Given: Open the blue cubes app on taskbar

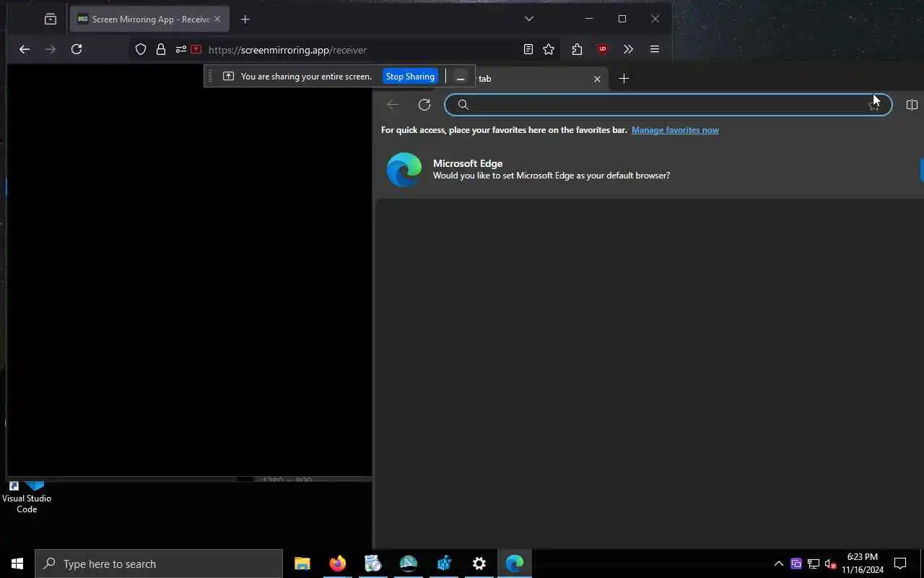Looking at the screenshot, I should pyautogui.click(x=444, y=564).
